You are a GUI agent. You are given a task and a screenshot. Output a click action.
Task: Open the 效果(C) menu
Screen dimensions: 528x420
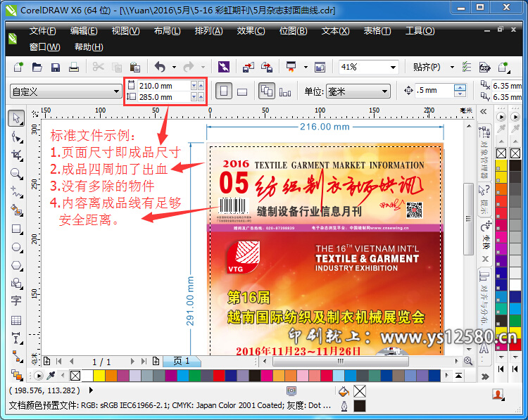click(251, 32)
